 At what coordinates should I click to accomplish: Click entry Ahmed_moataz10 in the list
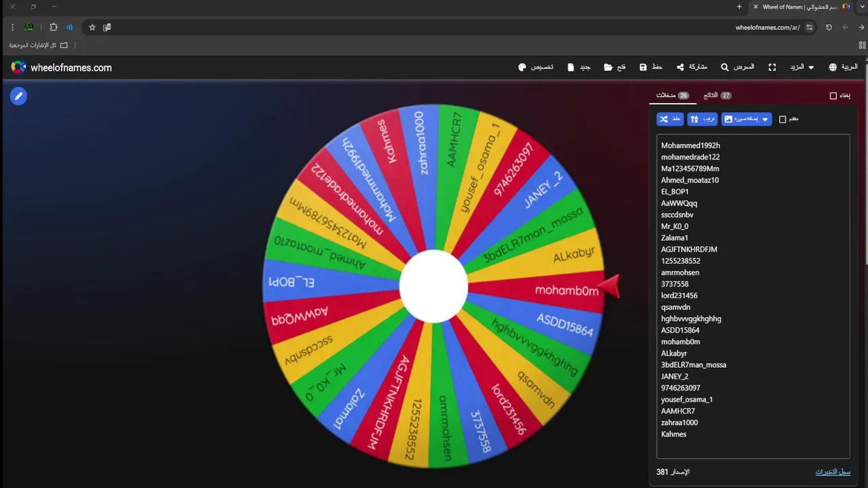tap(690, 180)
